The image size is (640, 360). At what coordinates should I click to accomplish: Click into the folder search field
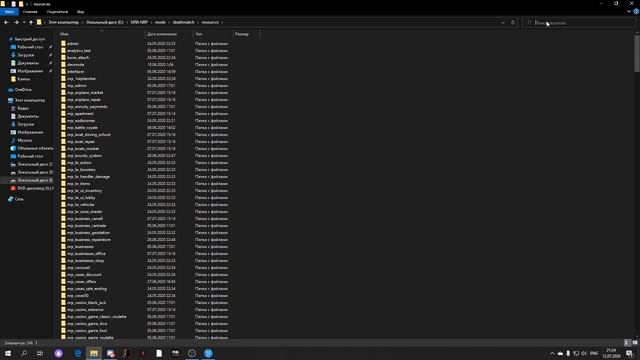tap(578, 22)
